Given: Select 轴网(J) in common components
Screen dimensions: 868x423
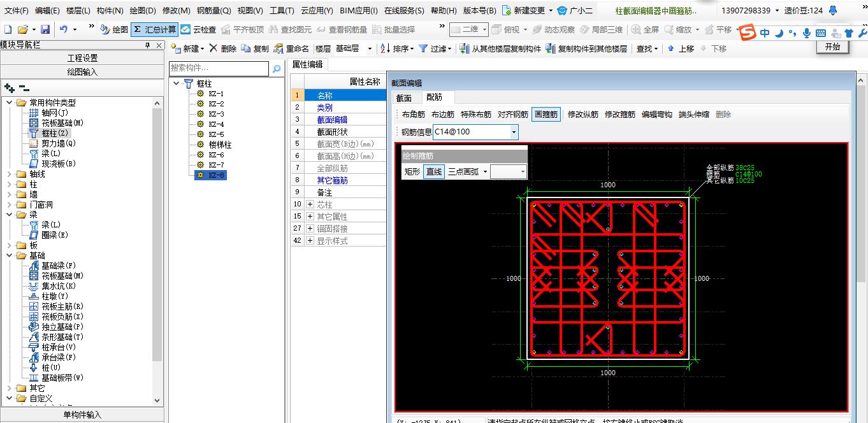Looking at the screenshot, I should point(48,113).
